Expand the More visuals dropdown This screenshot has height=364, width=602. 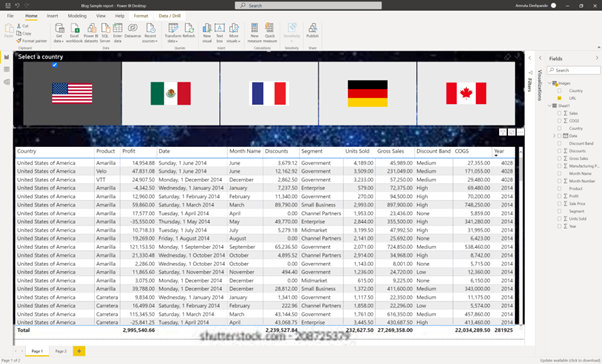point(233,33)
